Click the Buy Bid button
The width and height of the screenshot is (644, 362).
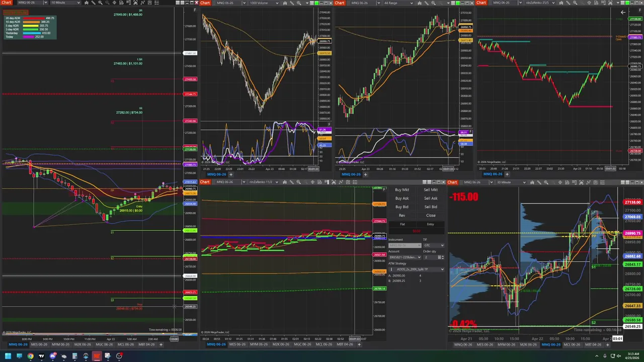pos(402,207)
